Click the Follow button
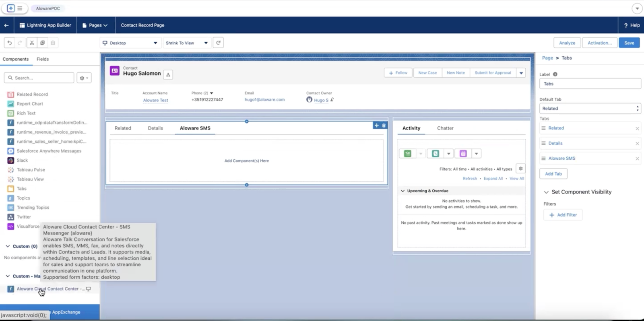 coord(398,73)
